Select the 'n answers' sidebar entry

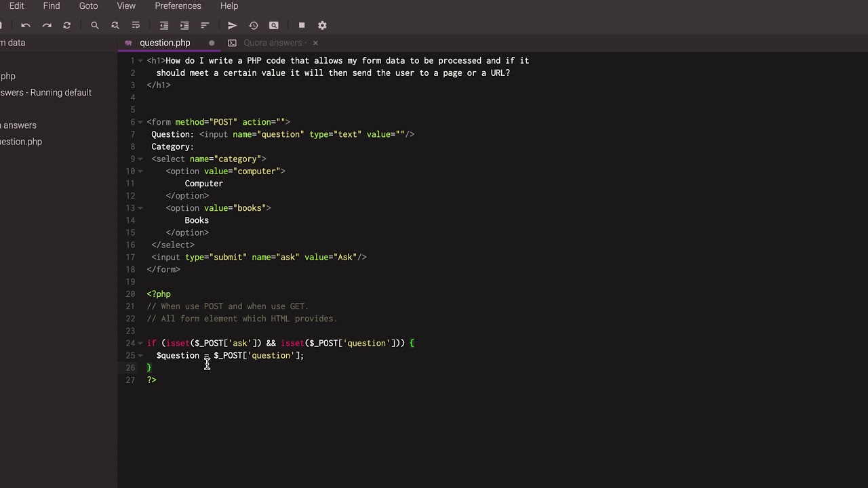coord(18,125)
